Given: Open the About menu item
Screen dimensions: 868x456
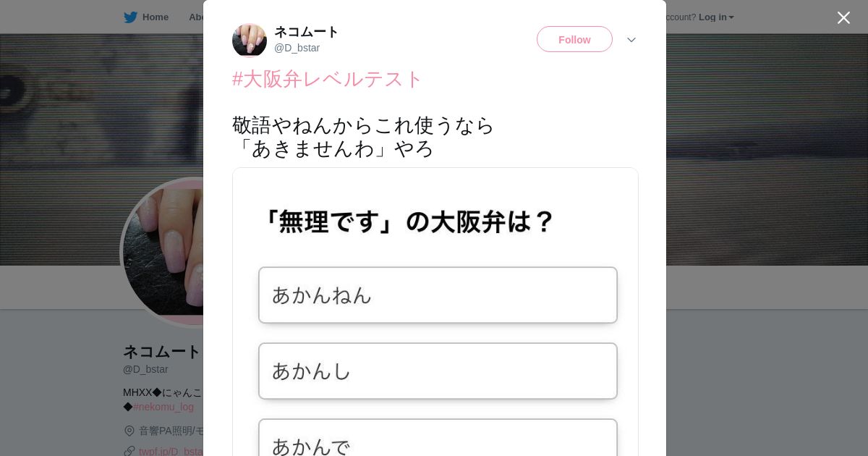Looking at the screenshot, I should (x=196, y=17).
